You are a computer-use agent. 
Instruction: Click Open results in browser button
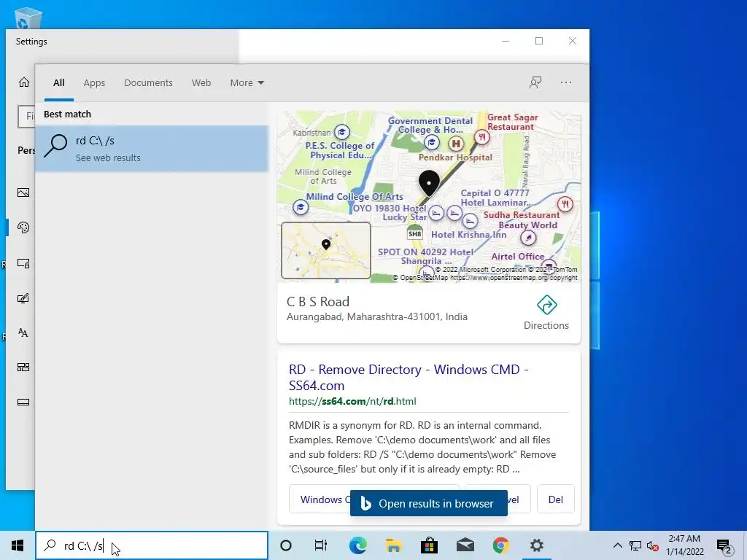click(429, 503)
